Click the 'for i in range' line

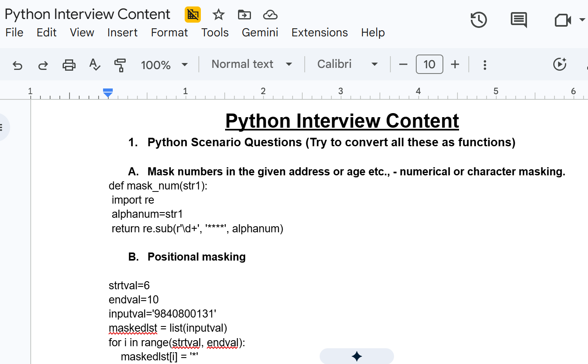tap(177, 343)
